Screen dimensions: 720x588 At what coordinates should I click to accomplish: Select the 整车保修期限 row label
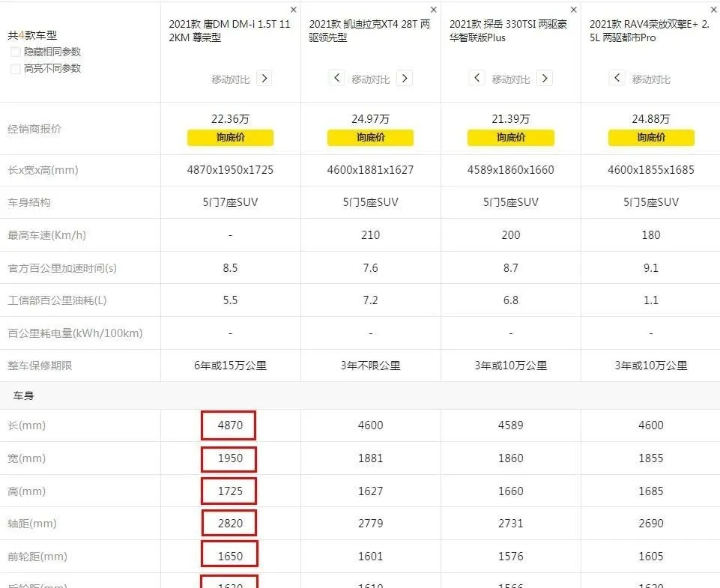coord(40,366)
